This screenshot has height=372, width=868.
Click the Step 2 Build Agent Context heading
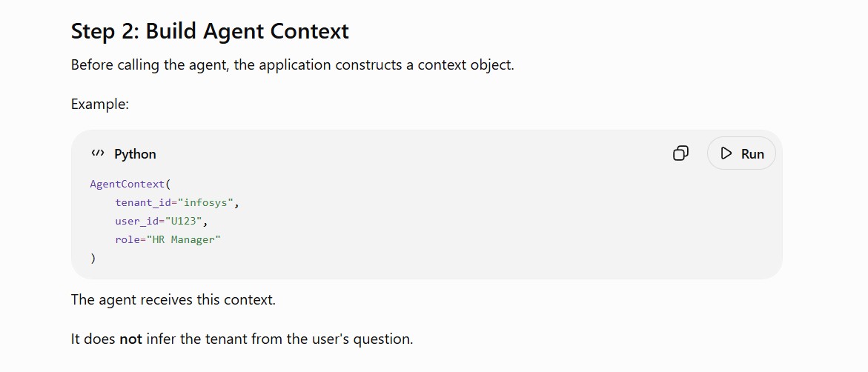[210, 31]
